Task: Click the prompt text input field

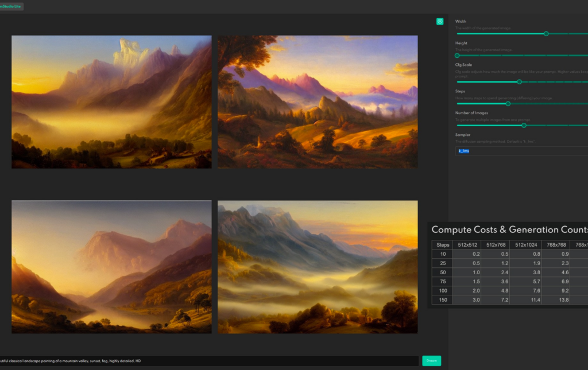Action: 207,361
